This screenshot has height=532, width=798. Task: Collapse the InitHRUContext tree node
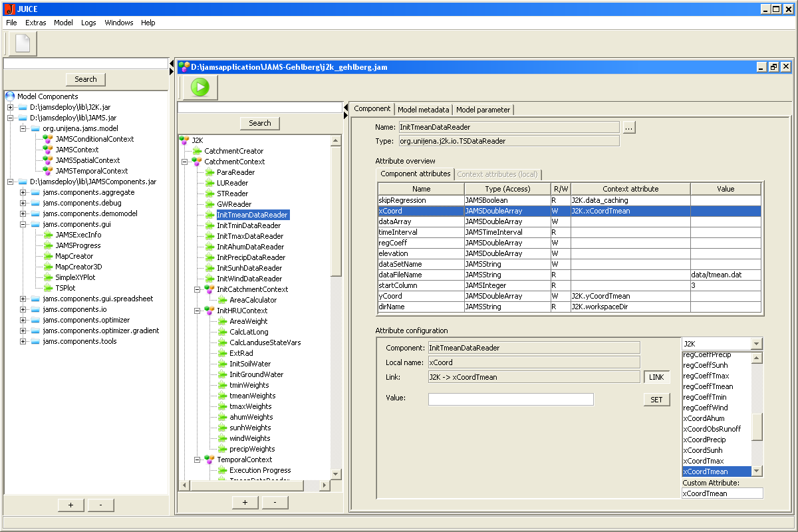[198, 311]
